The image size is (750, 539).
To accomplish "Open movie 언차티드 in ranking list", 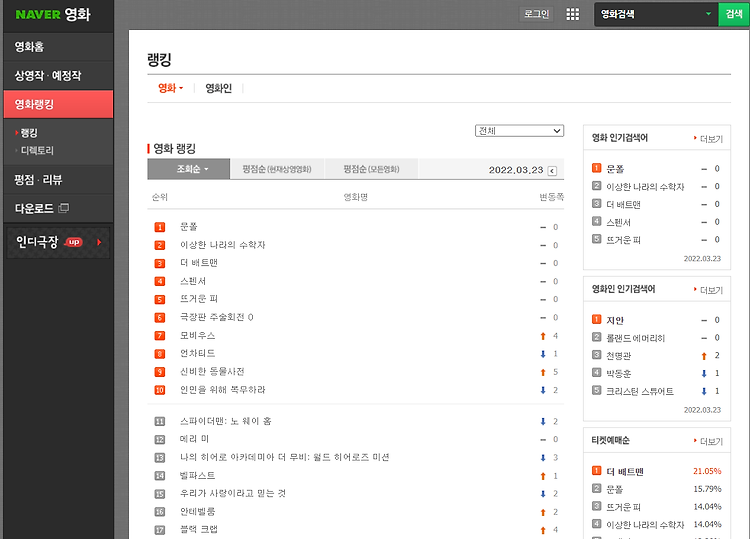I will point(198,353).
